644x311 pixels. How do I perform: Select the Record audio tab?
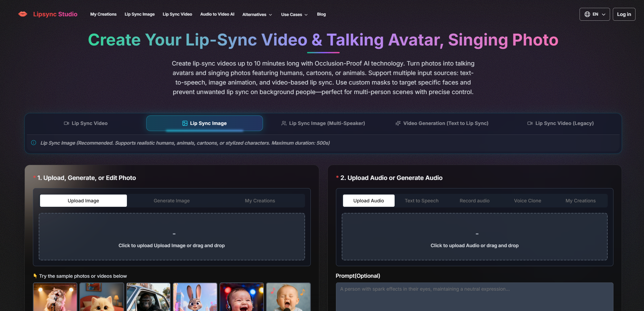474,201
